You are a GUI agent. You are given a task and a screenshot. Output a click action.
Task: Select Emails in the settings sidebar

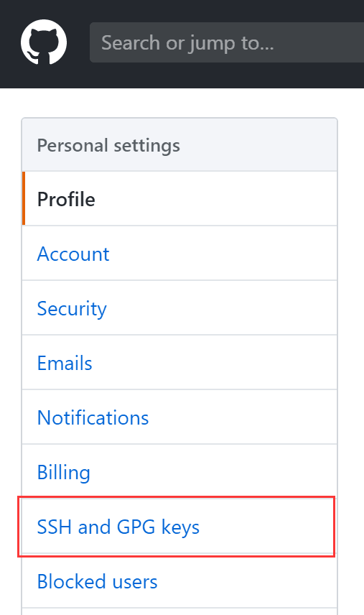[179, 362]
